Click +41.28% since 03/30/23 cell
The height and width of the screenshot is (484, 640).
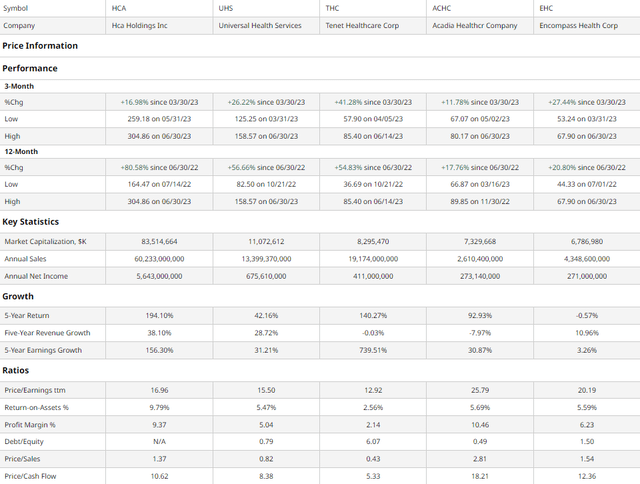tap(373, 102)
